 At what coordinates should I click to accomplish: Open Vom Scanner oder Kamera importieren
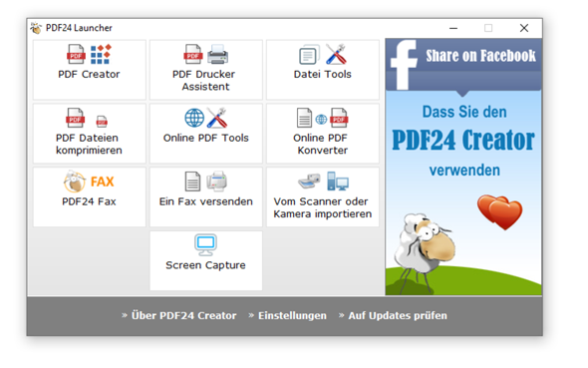coord(323,196)
